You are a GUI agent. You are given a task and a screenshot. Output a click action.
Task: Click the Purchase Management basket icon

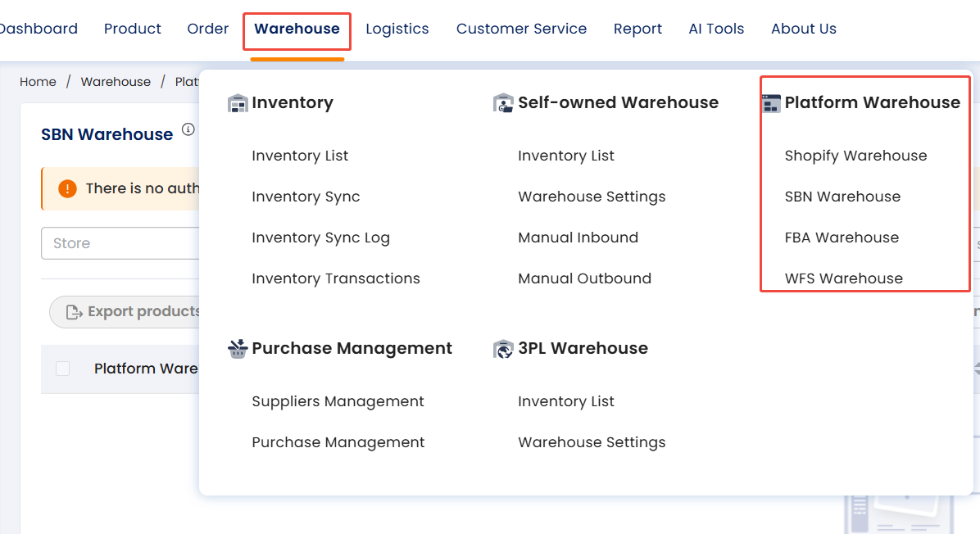click(x=238, y=349)
